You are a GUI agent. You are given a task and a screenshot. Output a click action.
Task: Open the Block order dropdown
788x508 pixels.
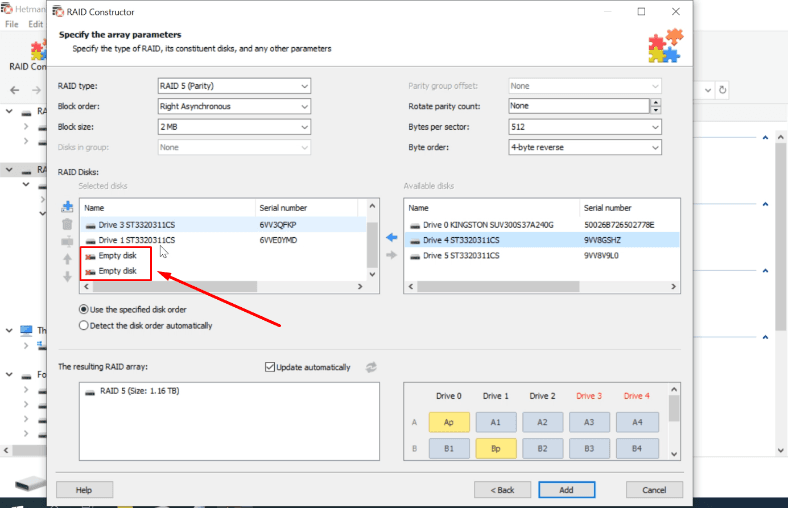(x=234, y=107)
